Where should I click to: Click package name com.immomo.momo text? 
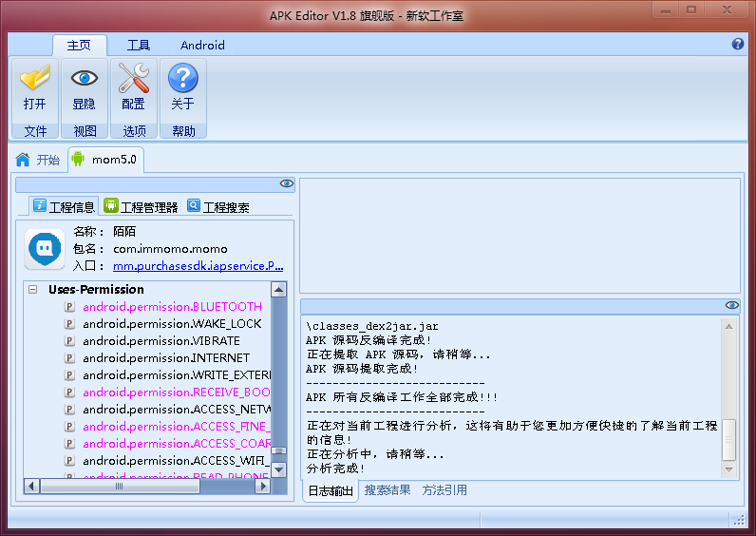click(x=170, y=249)
